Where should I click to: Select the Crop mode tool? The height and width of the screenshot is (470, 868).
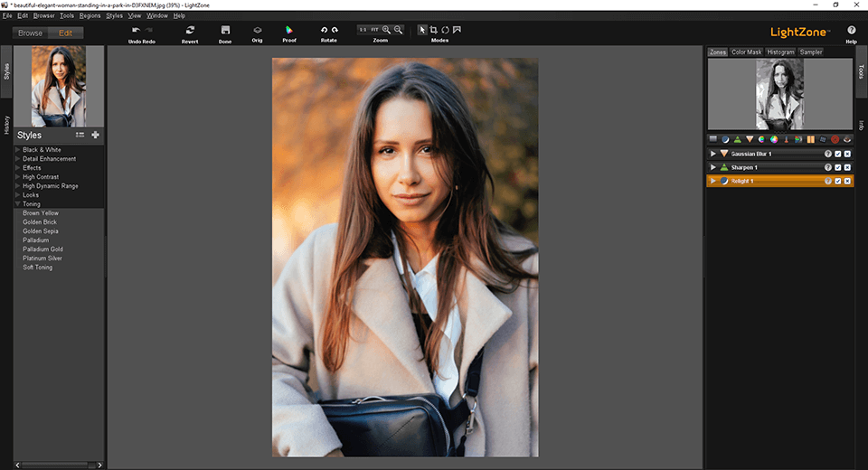[x=433, y=30]
